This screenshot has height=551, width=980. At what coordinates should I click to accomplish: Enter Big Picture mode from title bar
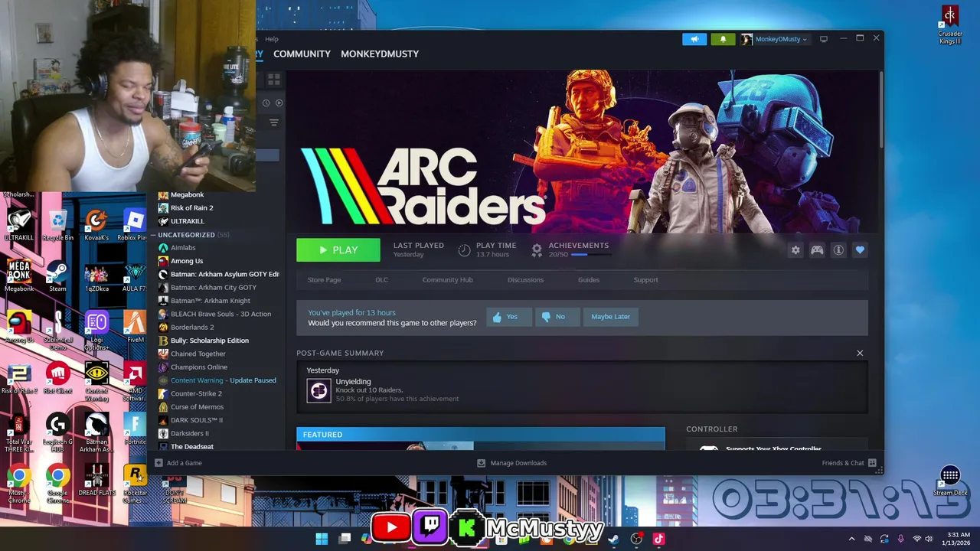coord(824,39)
